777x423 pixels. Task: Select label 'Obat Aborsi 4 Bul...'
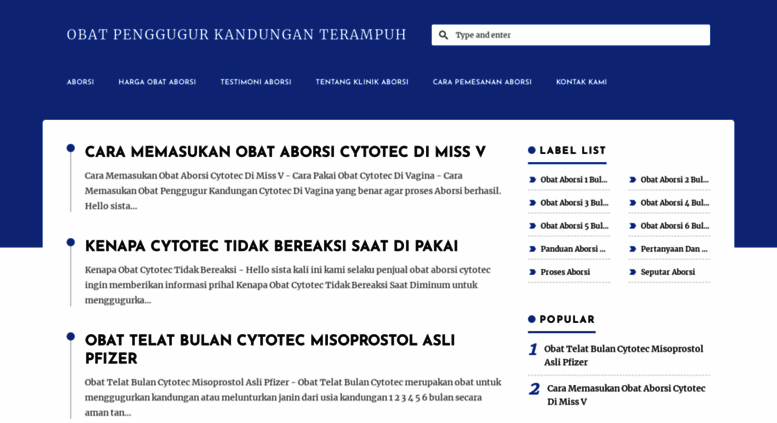point(675,203)
